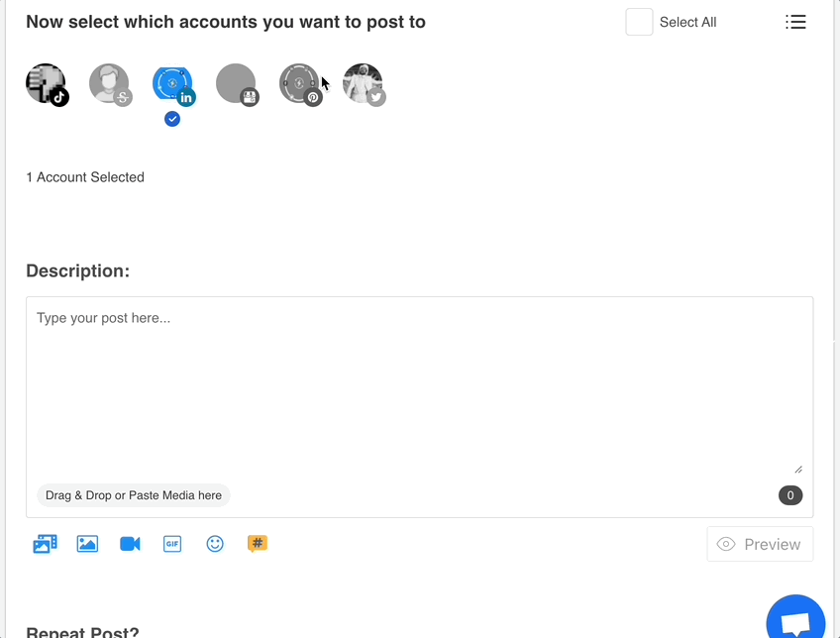
Task: Click the blue checkmark under LinkedIn
Action: (x=172, y=119)
